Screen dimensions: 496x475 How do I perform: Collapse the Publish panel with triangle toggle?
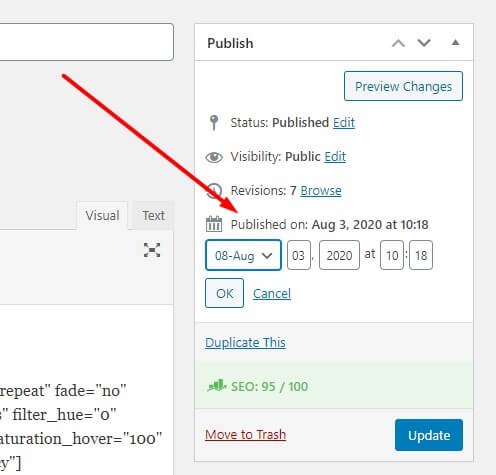[455, 43]
